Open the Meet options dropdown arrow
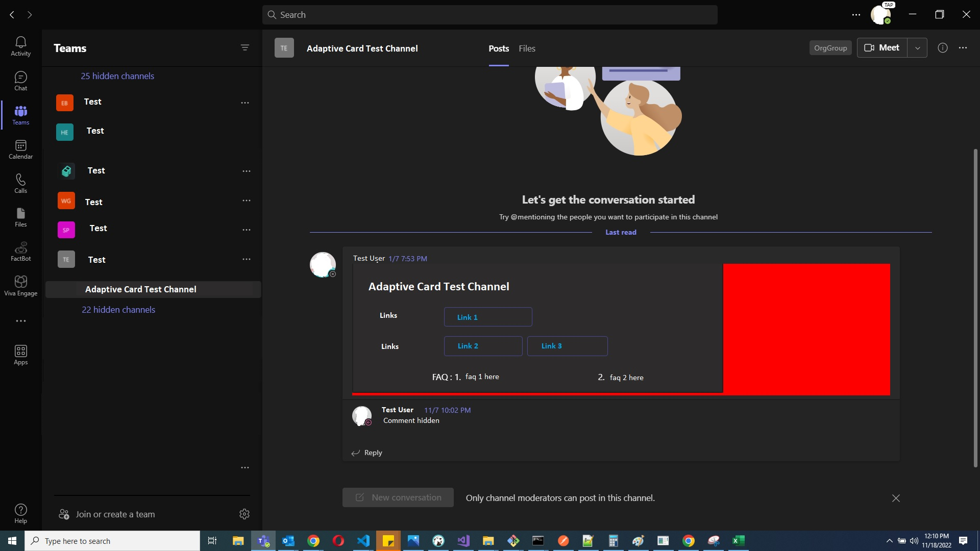This screenshot has height=551, width=980. [917, 47]
